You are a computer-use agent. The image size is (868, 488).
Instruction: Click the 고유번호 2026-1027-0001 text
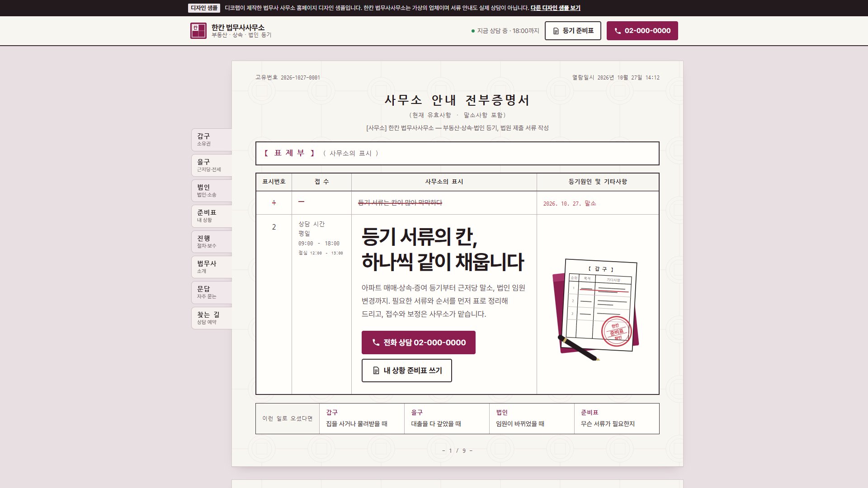click(288, 78)
